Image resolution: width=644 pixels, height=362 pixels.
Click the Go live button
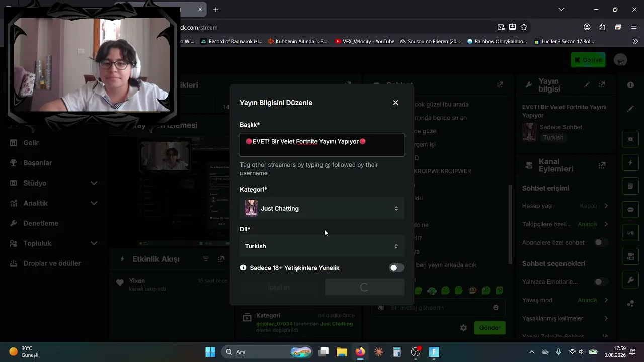(588, 60)
